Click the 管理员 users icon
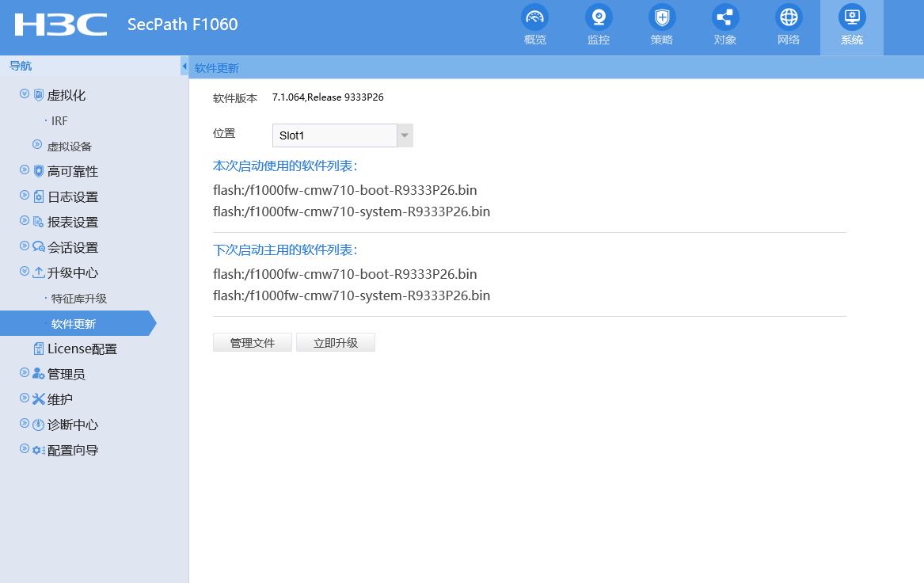This screenshot has height=583, width=924. pyautogui.click(x=38, y=374)
